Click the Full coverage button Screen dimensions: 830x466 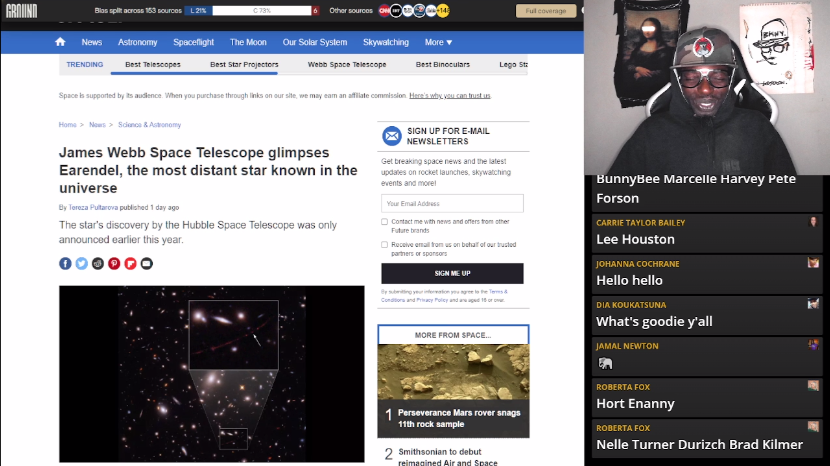coord(546,11)
